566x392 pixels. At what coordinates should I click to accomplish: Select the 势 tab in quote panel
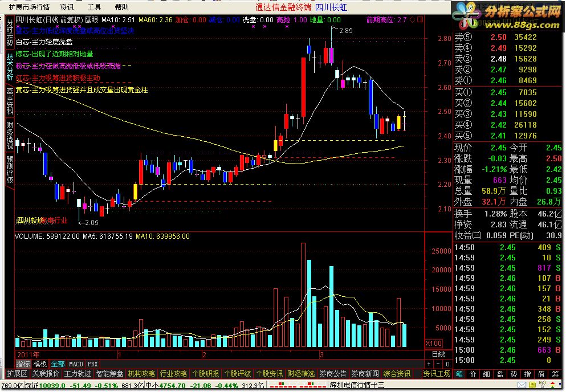pyautogui.click(x=514, y=374)
